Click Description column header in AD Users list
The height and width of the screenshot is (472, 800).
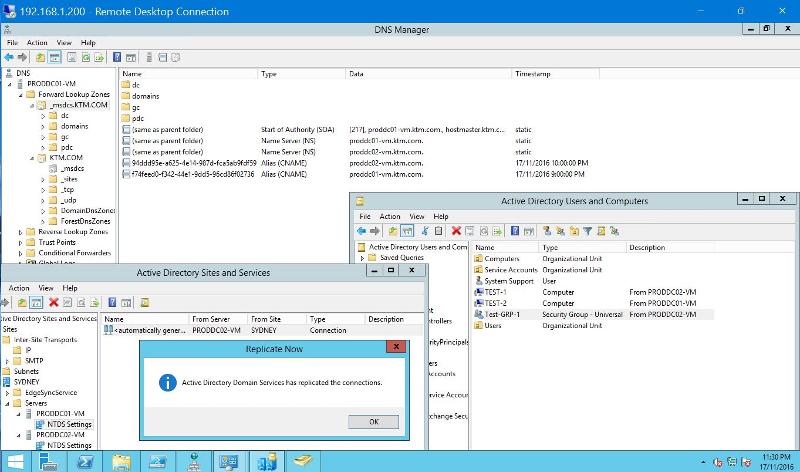669,247
